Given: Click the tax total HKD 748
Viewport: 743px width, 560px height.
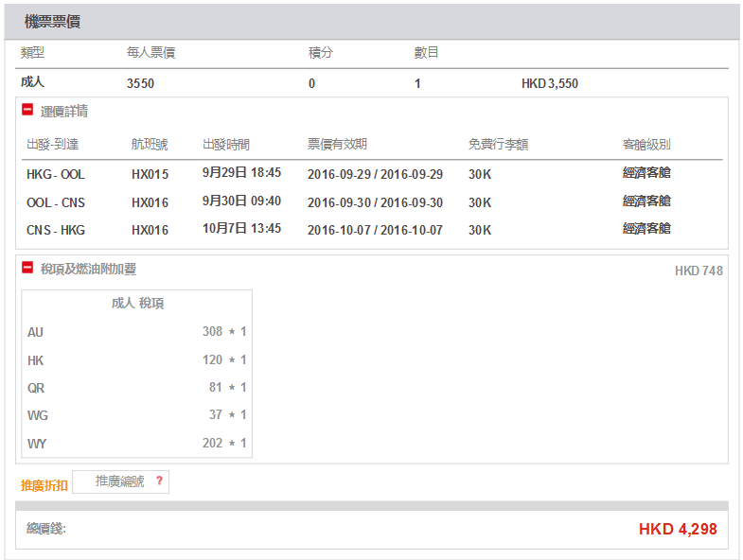Looking at the screenshot, I should click(x=699, y=271).
